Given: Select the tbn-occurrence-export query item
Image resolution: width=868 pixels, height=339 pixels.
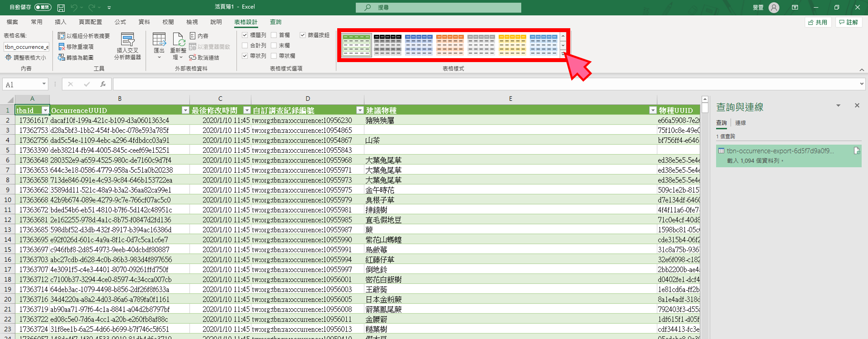Looking at the screenshot, I should (789, 155).
